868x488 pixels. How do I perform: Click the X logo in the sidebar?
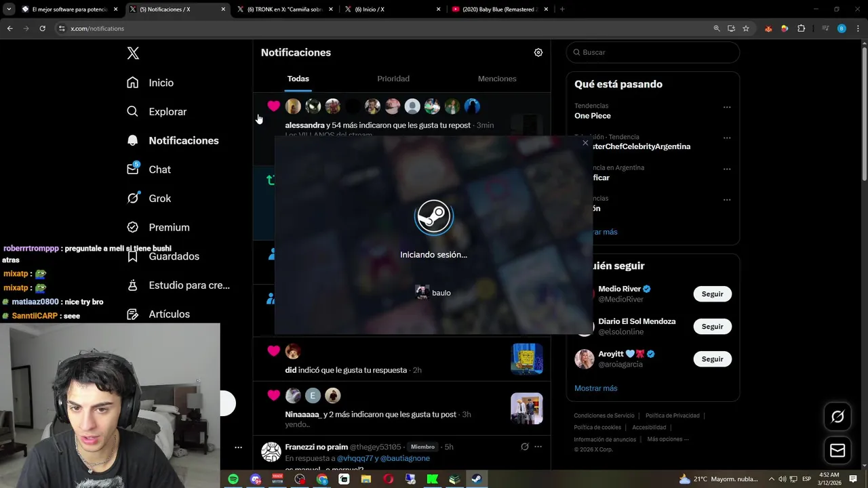coord(133,54)
